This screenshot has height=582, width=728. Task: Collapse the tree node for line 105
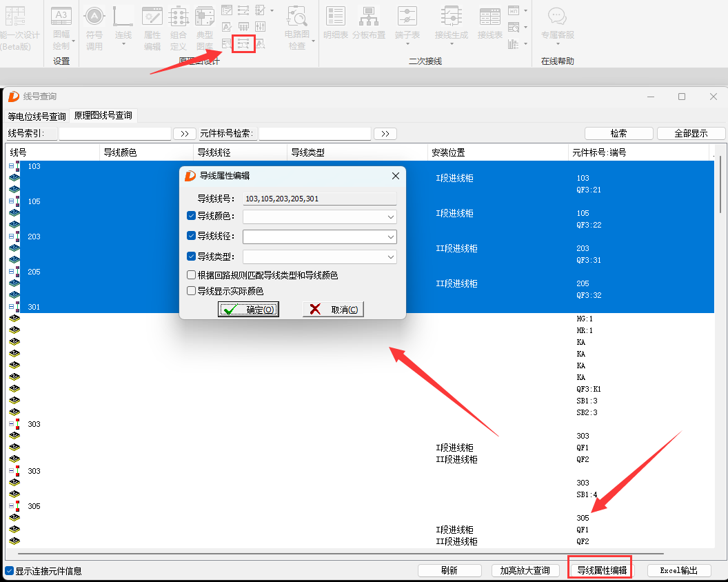tap(11, 201)
